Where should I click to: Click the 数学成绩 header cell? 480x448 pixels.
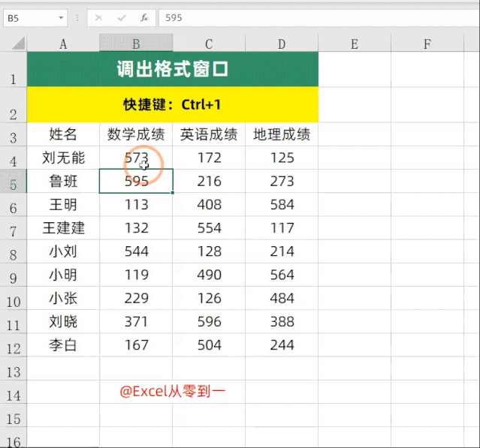136,134
